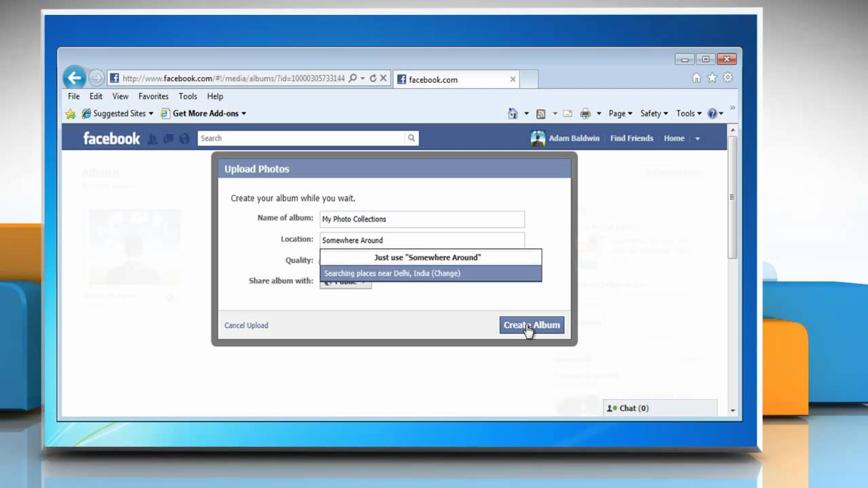Viewport: 868px width, 488px height.
Task: Click Cancel Upload link
Action: 246,325
